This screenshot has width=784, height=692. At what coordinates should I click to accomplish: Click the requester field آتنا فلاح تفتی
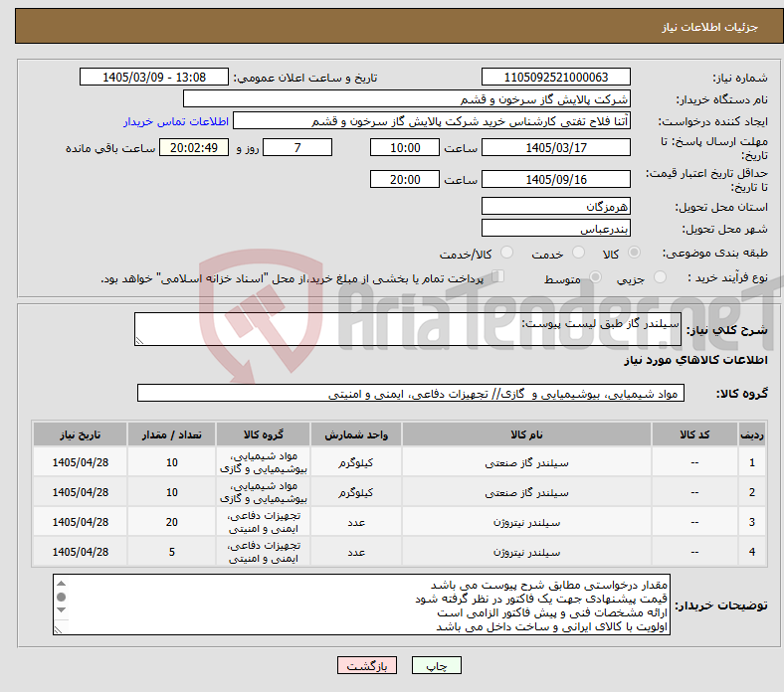[432, 121]
